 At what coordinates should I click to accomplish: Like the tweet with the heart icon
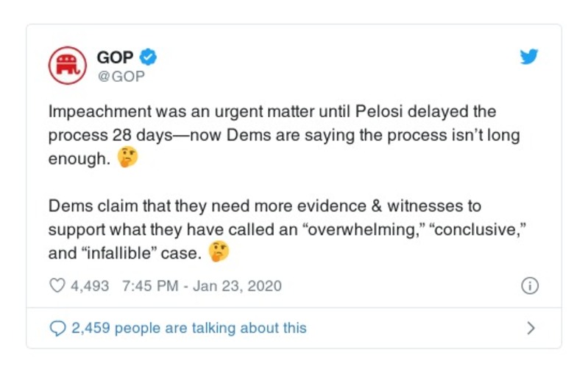point(57,286)
